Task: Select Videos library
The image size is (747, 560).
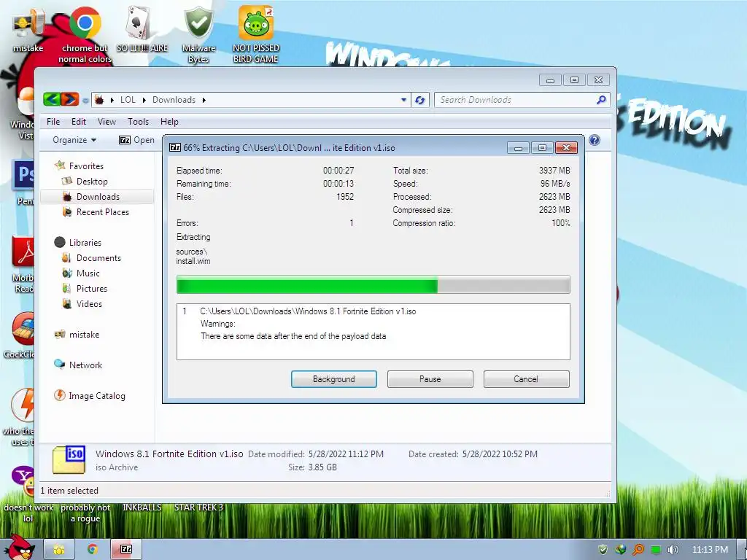Action: 89,303
